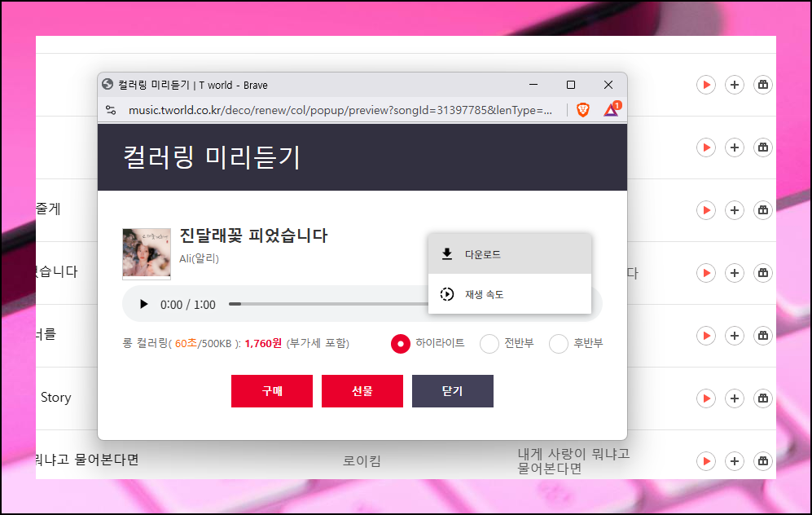Open the Brave Rewards triangle icon
This screenshot has height=515, width=812.
[x=611, y=109]
